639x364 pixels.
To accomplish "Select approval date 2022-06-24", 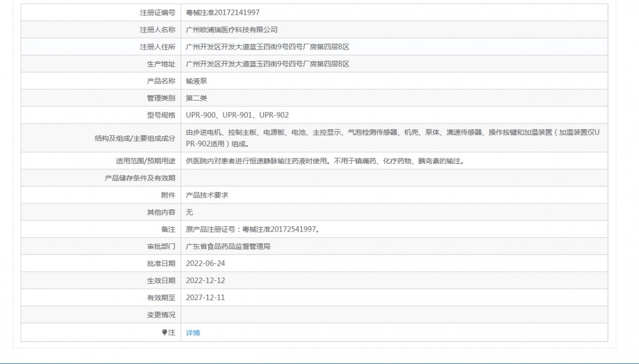I will pos(206,263).
